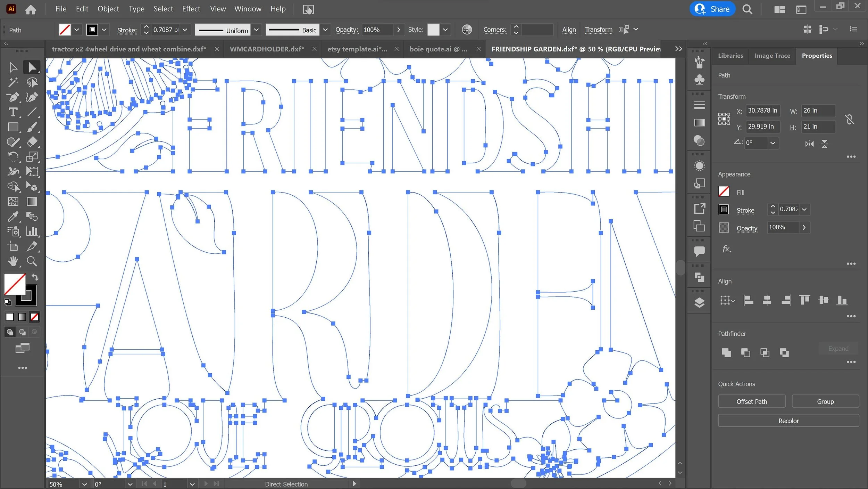
Task: Select the Shape Builder tool
Action: tap(13, 187)
